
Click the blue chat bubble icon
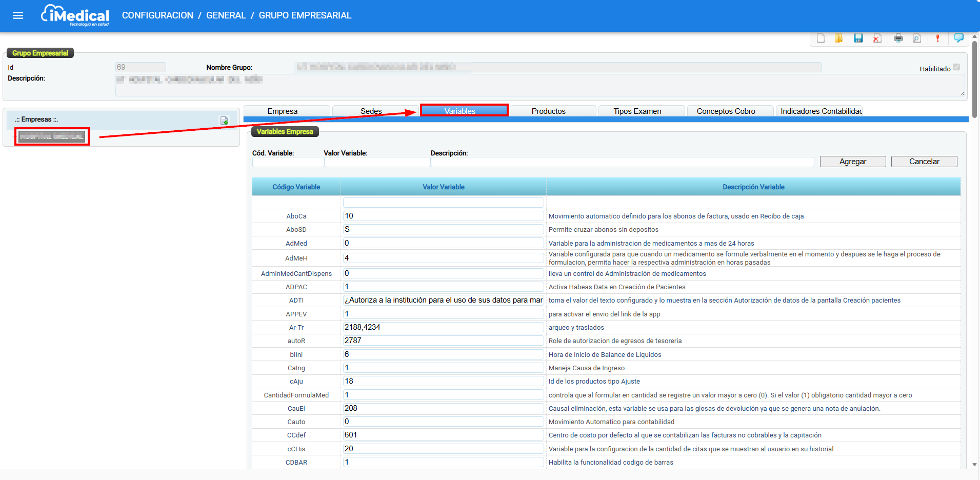[958, 38]
